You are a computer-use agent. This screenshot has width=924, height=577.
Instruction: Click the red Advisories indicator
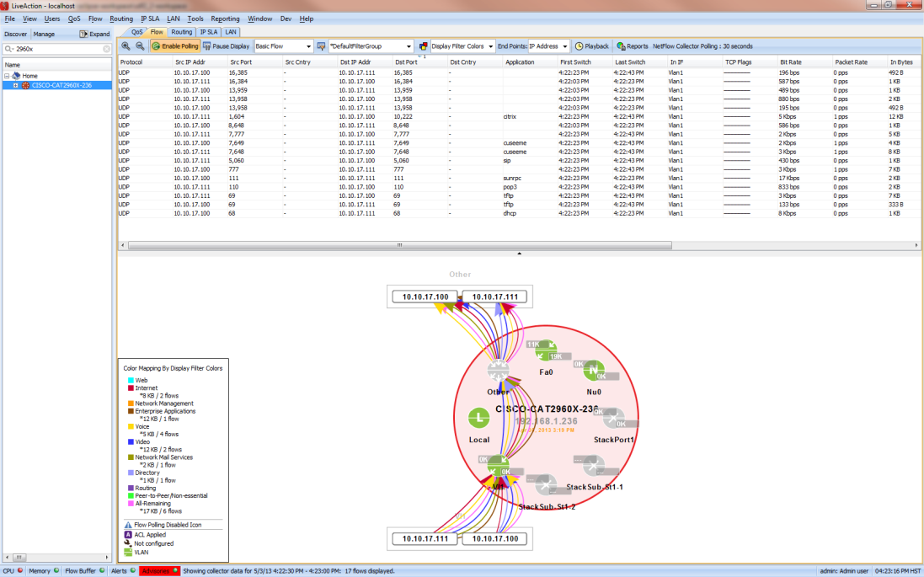tap(160, 570)
